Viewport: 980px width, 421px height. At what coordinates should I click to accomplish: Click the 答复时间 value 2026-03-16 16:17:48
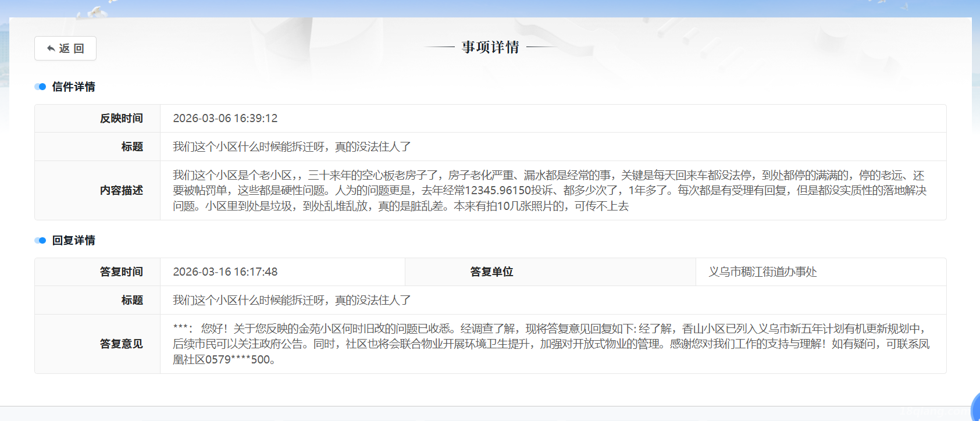click(225, 272)
